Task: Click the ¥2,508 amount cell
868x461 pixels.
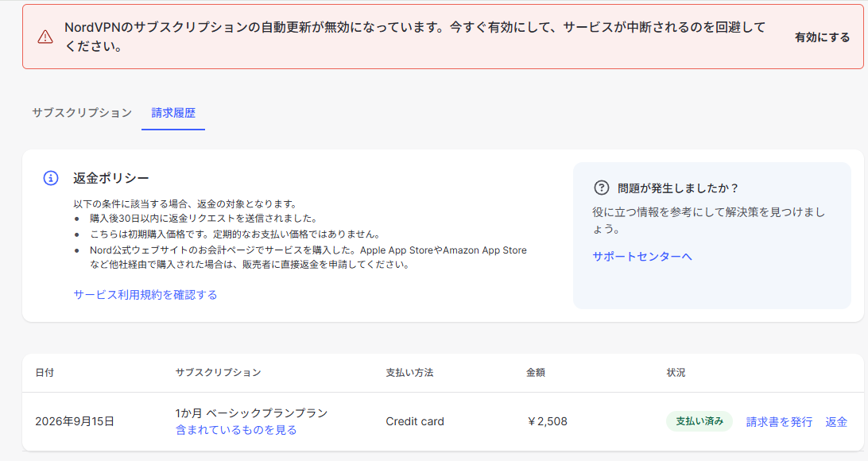Action: pos(547,421)
